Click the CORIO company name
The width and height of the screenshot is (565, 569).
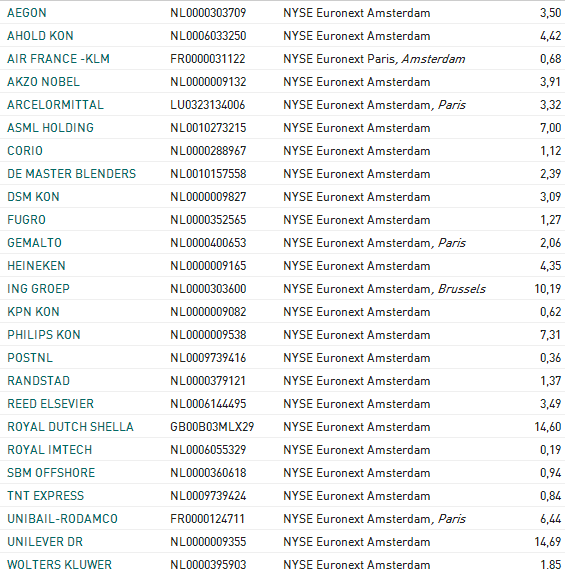(x=25, y=151)
